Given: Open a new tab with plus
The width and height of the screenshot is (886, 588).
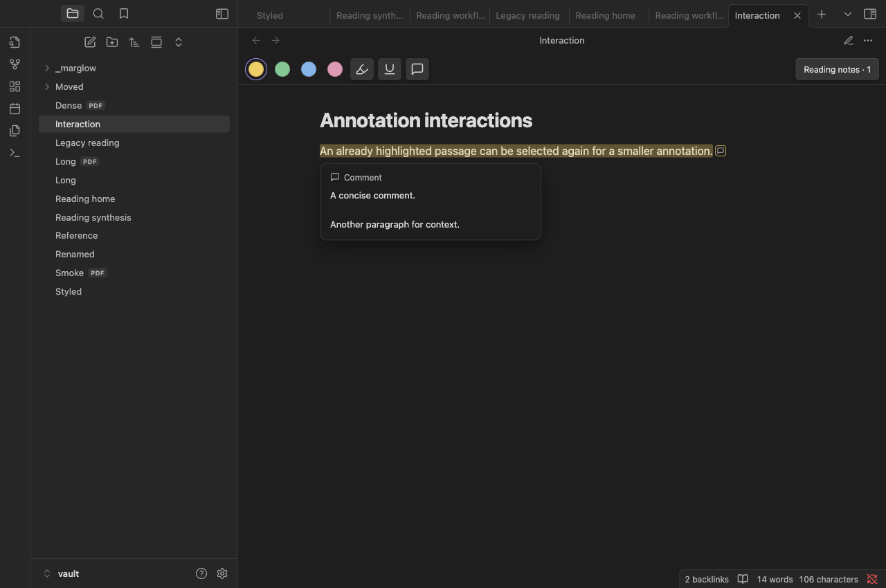Looking at the screenshot, I should 822,14.
